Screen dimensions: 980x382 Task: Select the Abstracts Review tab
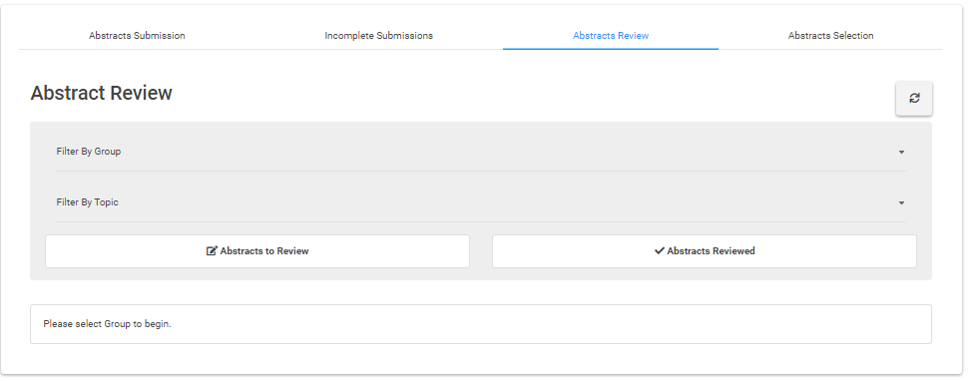[x=611, y=36]
